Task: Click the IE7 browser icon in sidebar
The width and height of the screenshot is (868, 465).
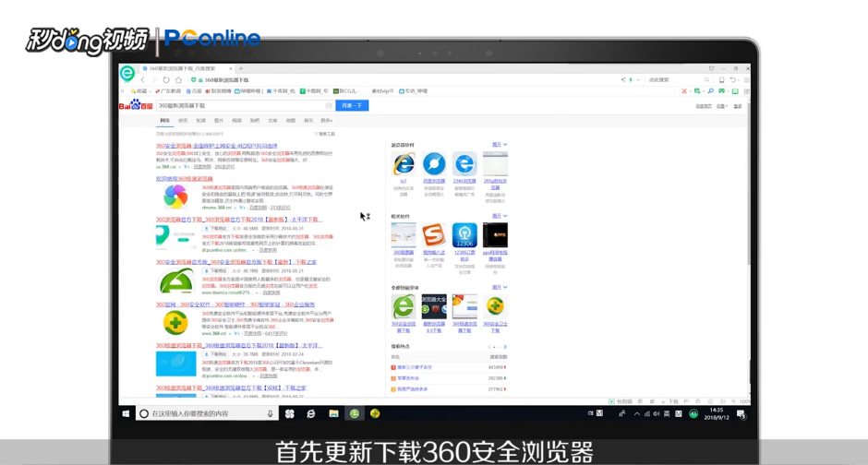Action: [x=404, y=164]
